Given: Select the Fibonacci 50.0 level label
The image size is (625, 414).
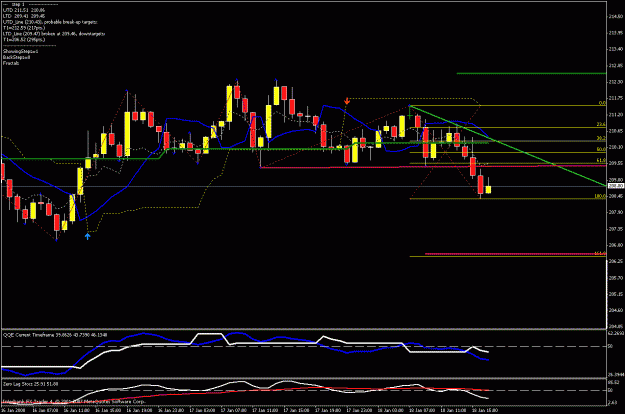Looking at the screenshot, I should point(601,149).
